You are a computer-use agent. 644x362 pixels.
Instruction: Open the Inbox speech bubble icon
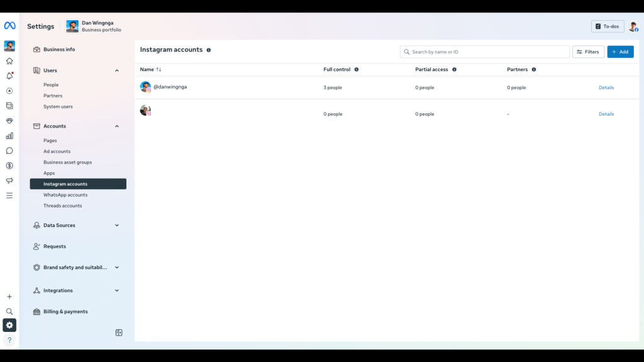[9, 151]
